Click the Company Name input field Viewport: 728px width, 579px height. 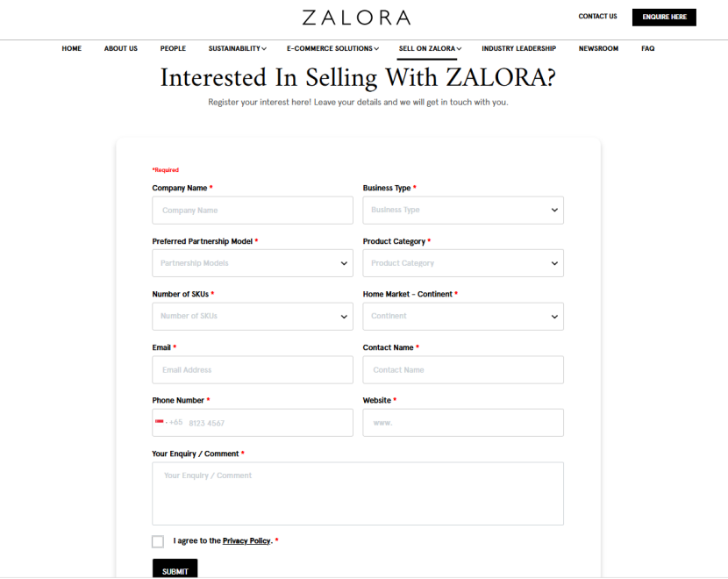(253, 210)
